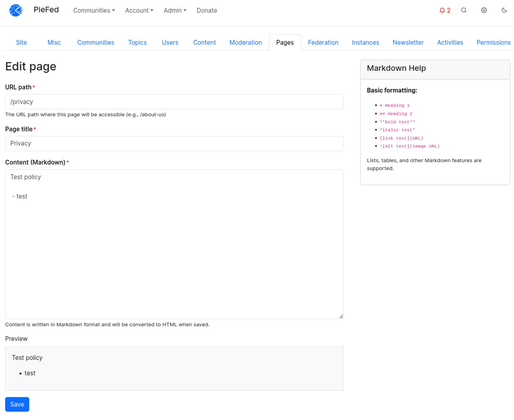Select the Site admin tab
Screen dimensions: 514x420
pos(21,42)
